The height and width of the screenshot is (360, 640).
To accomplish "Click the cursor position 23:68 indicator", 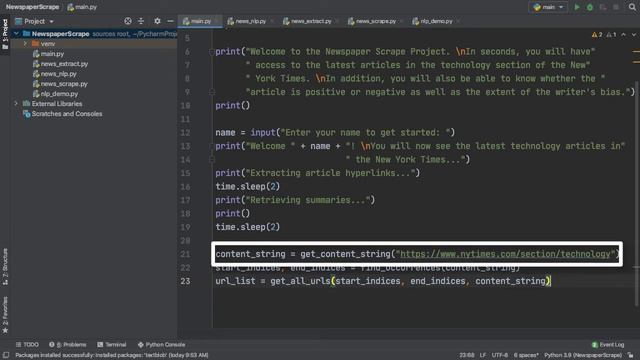I will 467,355.
